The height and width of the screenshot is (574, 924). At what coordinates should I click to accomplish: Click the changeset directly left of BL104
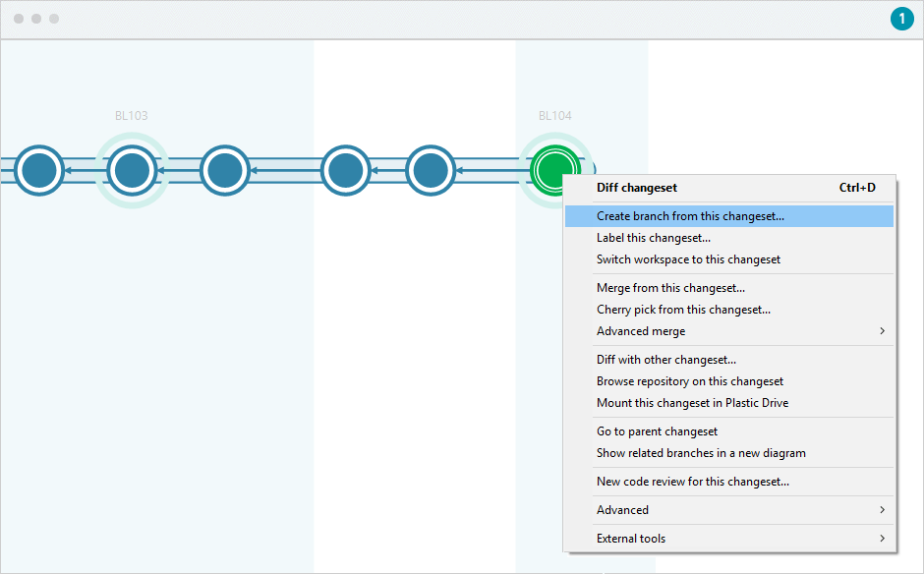430,169
